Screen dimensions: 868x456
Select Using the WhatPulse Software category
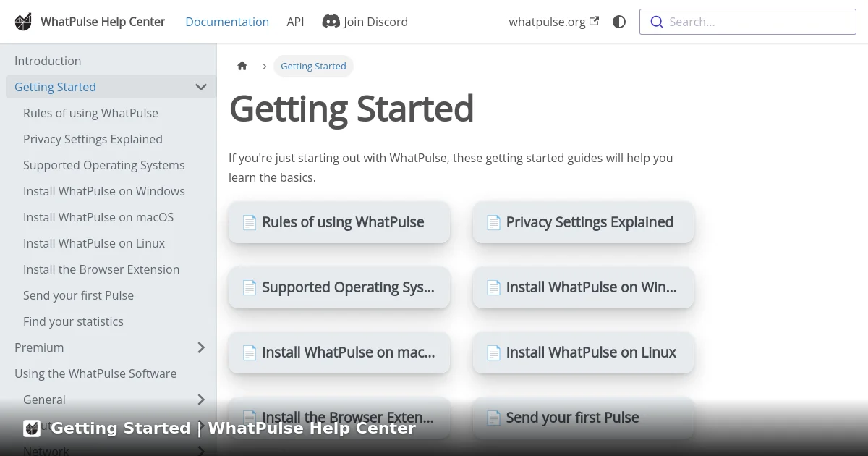[95, 373]
